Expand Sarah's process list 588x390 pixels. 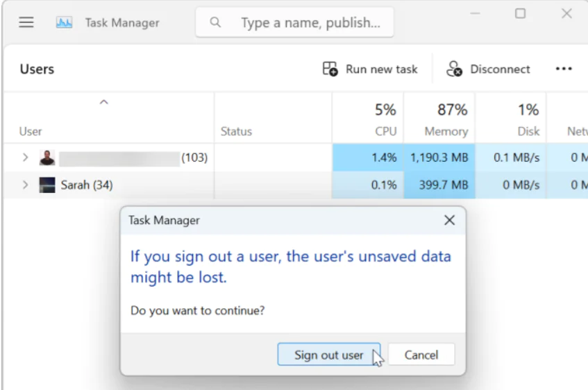pos(25,185)
